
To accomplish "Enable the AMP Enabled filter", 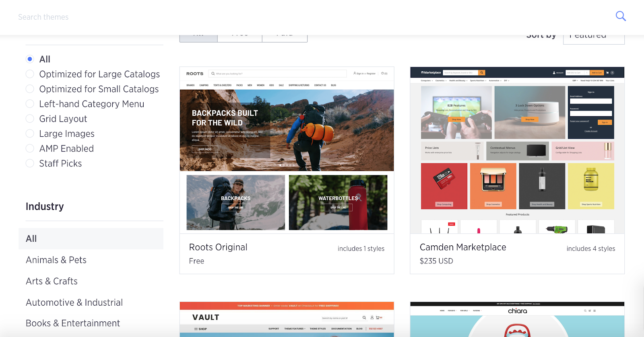I will (30, 148).
